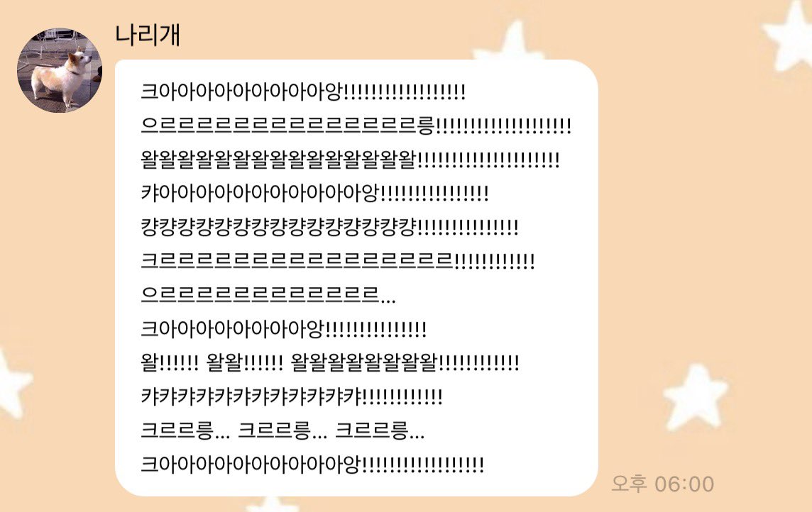Click the white star right of the bubble

694,396
